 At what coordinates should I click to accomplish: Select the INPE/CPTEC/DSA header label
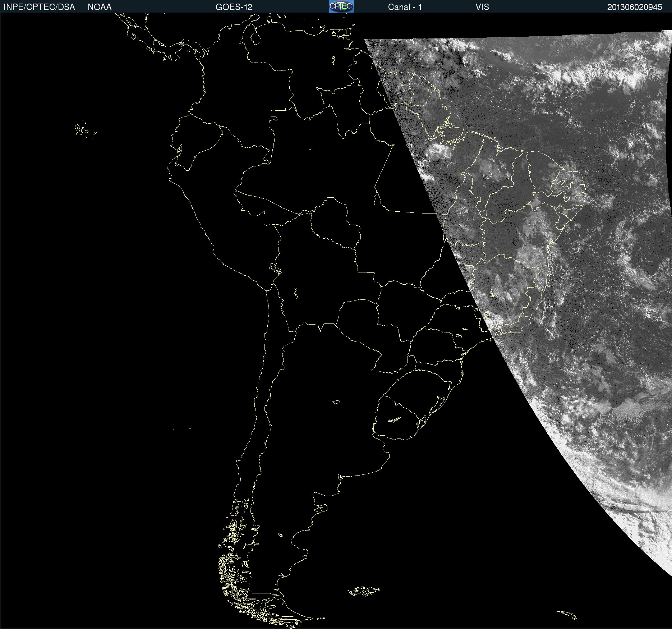point(39,7)
